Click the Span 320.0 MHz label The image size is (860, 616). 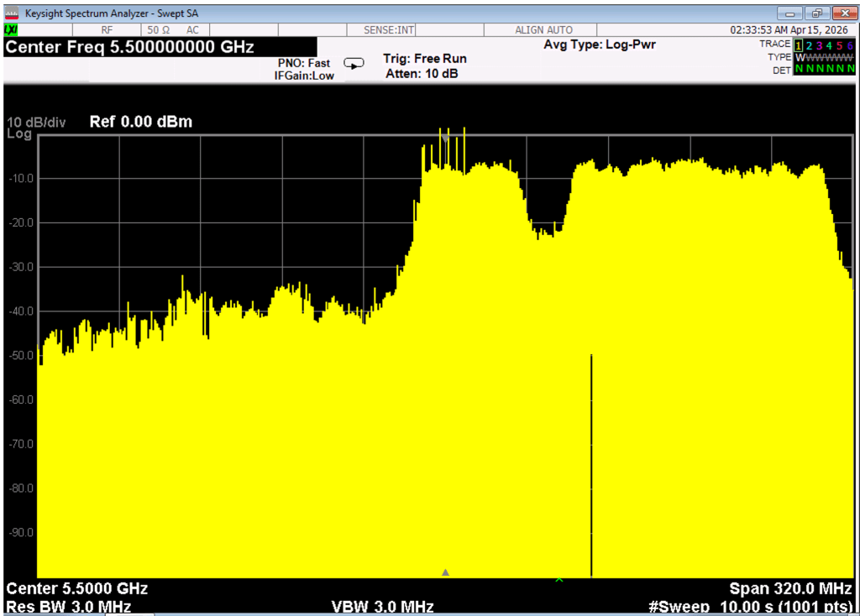pyautogui.click(x=790, y=589)
